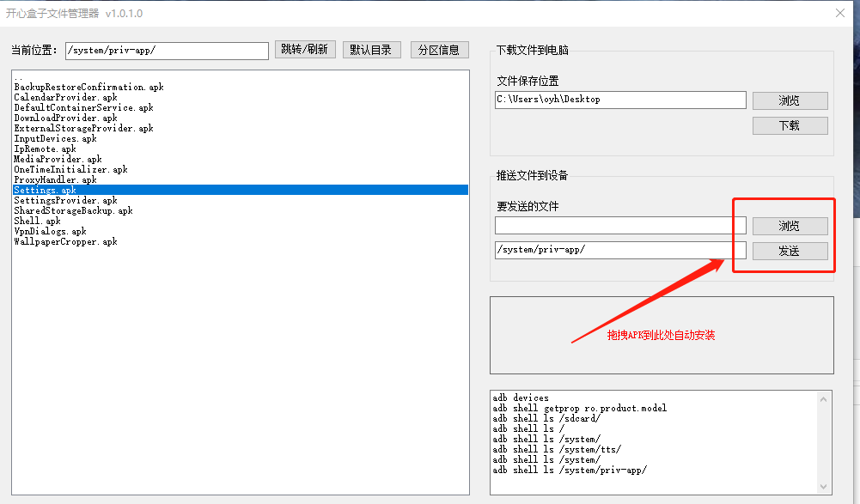Click 浏览 beside the save location field
860x504 pixels.
tap(790, 100)
